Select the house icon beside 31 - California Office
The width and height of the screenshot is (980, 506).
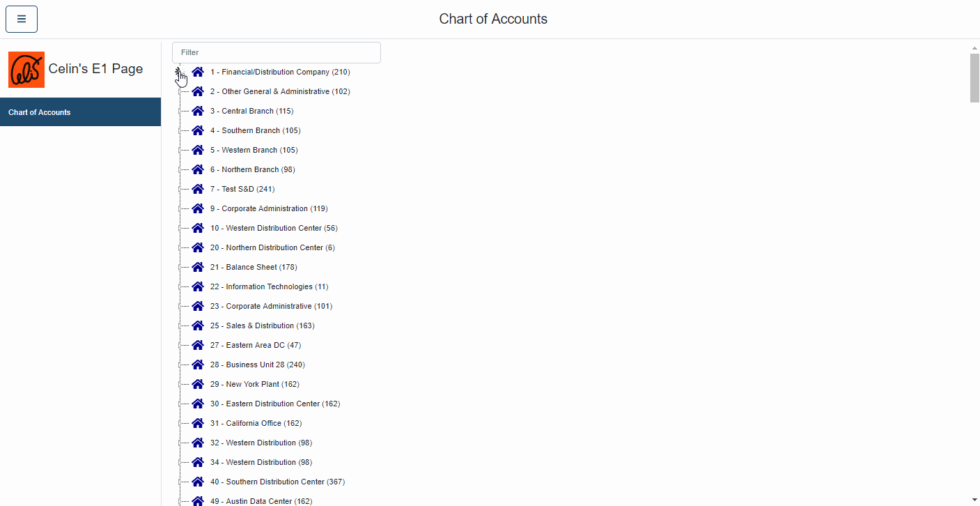coord(198,423)
